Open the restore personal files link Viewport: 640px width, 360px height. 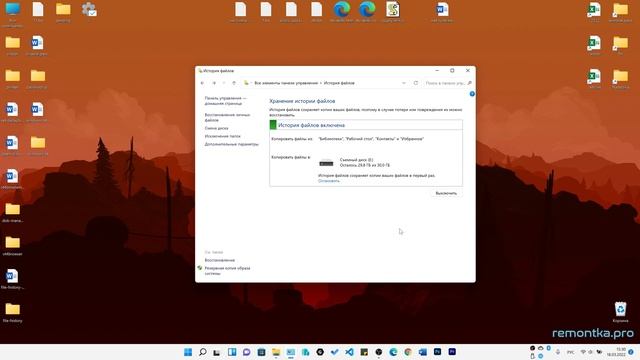pos(227,118)
